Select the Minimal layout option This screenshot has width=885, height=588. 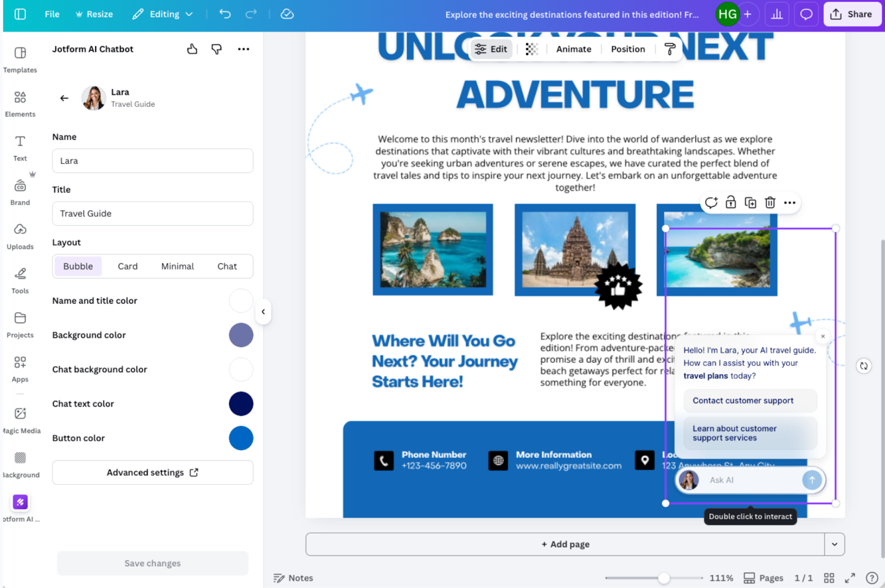(177, 266)
